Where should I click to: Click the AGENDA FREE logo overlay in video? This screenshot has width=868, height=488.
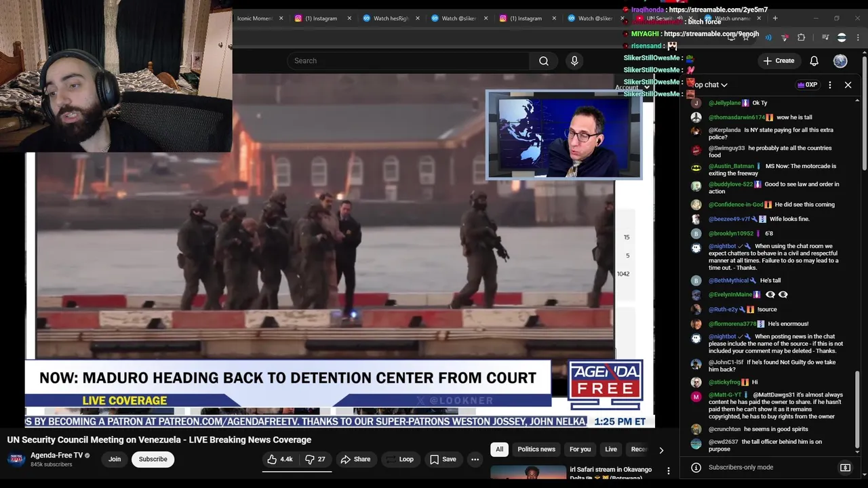pos(606,384)
